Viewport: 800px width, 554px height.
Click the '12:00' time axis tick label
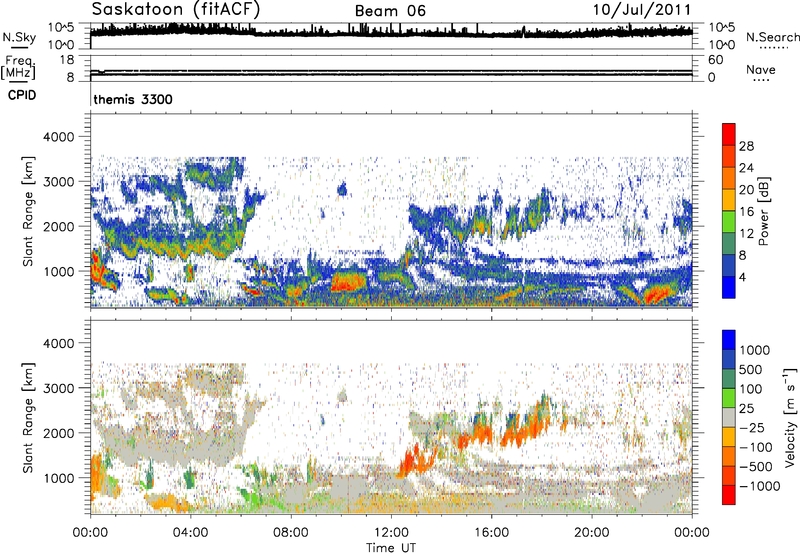391,533
